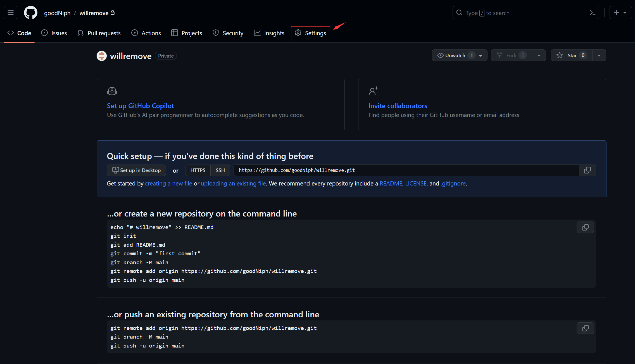This screenshot has height=364, width=635.
Task: Follow the uploading an existing file link
Action: click(233, 184)
